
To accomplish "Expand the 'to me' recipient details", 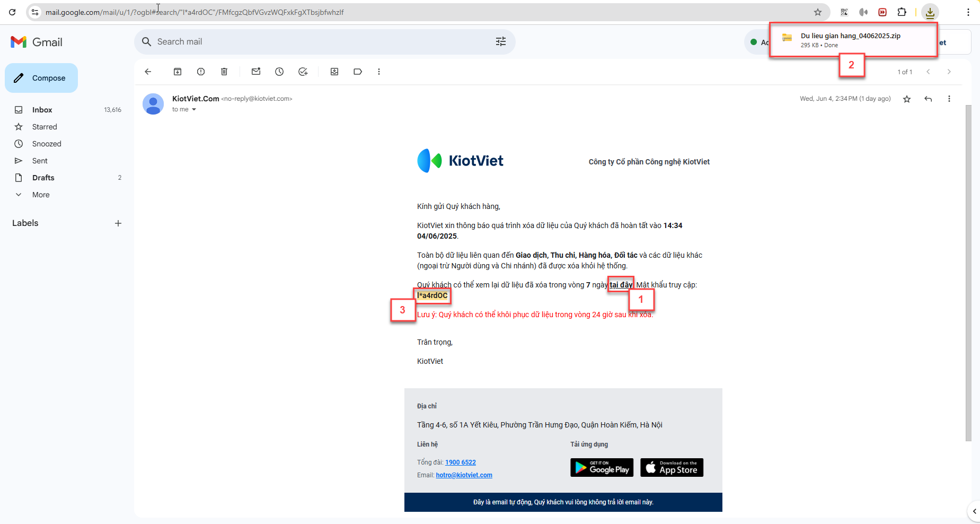I will coord(194,109).
